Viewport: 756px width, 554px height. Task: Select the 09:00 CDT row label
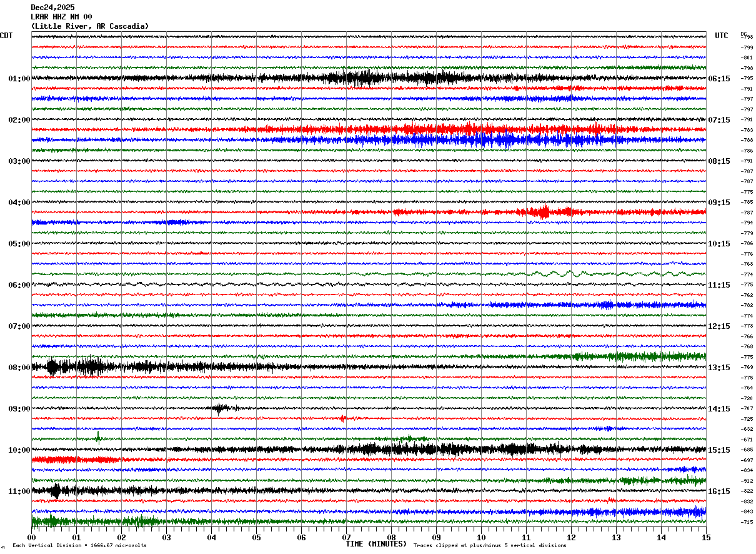click(19, 409)
